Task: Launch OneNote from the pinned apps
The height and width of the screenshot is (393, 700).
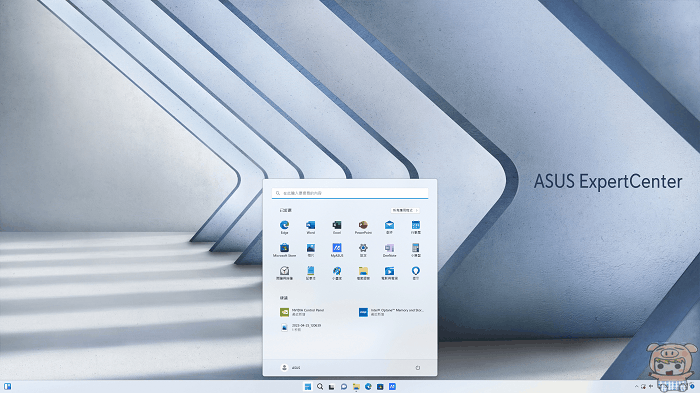Action: pyautogui.click(x=389, y=250)
